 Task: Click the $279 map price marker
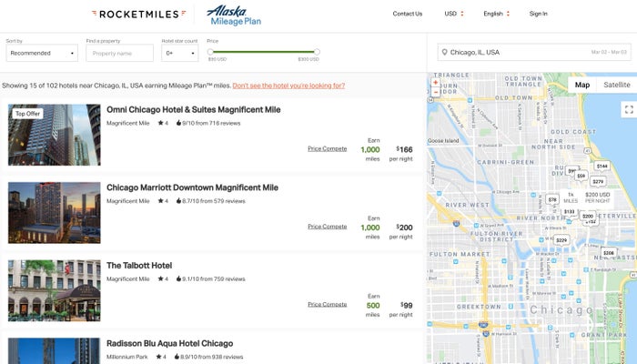[x=598, y=182]
